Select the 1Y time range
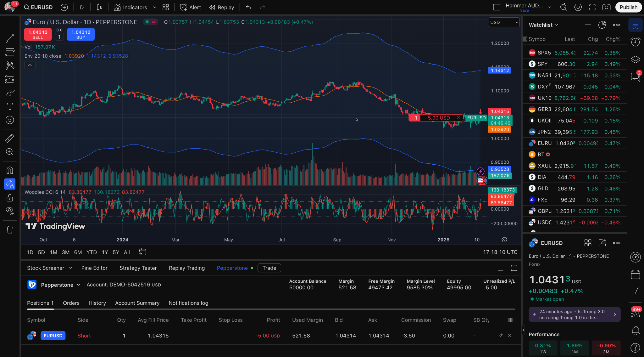The image size is (644, 357). 105,252
